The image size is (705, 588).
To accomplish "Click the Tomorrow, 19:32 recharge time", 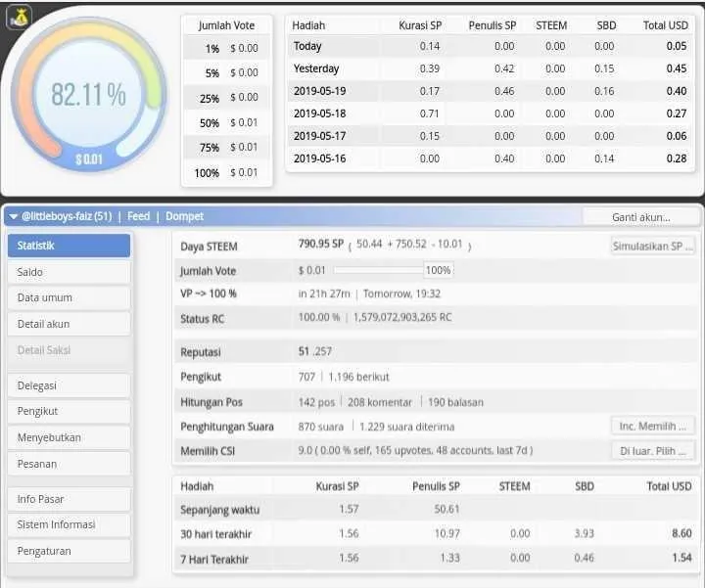I will (x=401, y=294).
